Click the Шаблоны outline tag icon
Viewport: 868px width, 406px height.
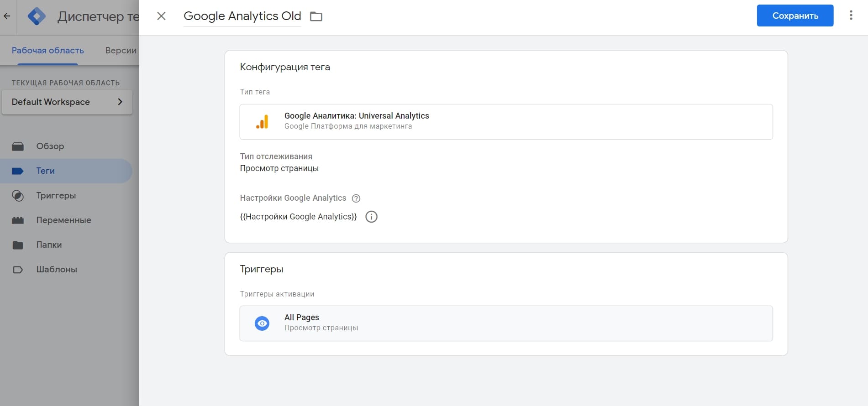click(18, 270)
